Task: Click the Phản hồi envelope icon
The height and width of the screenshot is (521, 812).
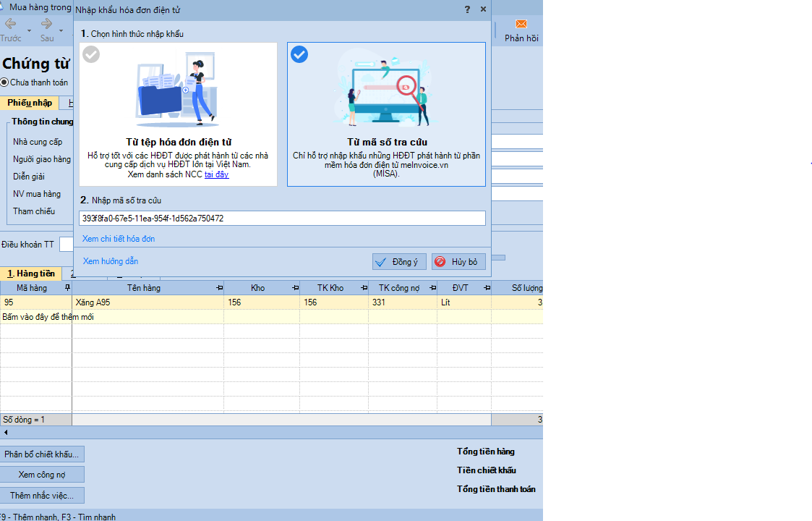Action: pyautogui.click(x=521, y=24)
